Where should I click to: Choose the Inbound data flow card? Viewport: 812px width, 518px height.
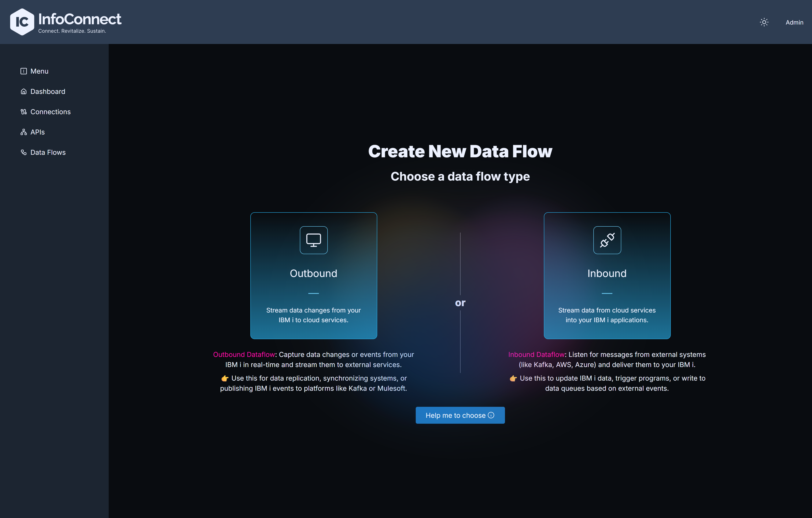[x=607, y=275]
